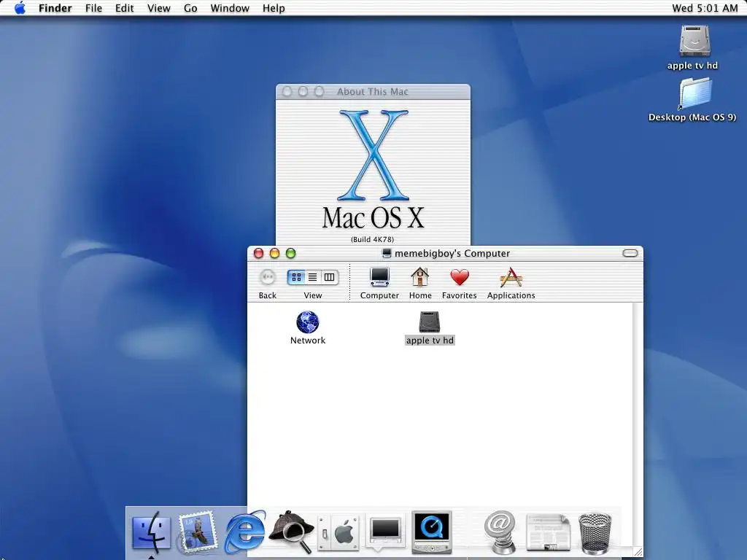747x560 pixels.
Task: Open System Preferences from the Dock
Action: click(x=338, y=532)
